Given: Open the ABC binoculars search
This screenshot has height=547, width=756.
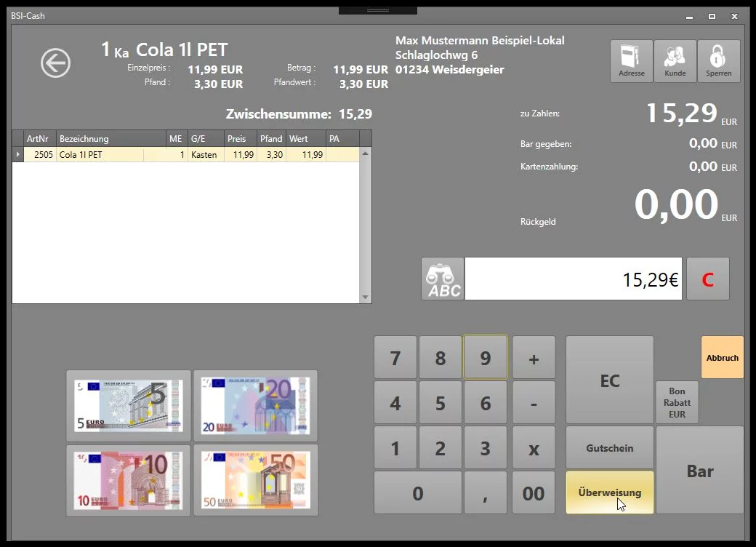Looking at the screenshot, I should click(x=443, y=279).
